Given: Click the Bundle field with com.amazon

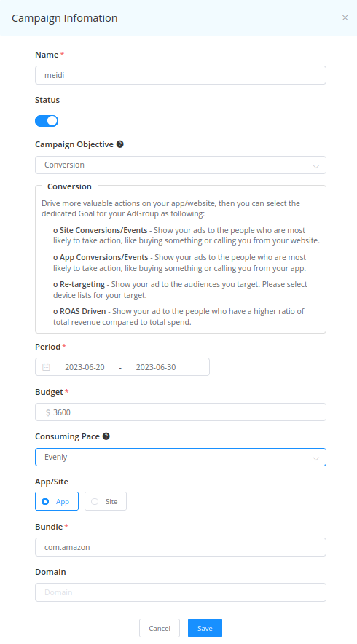Looking at the screenshot, I should click(181, 547).
